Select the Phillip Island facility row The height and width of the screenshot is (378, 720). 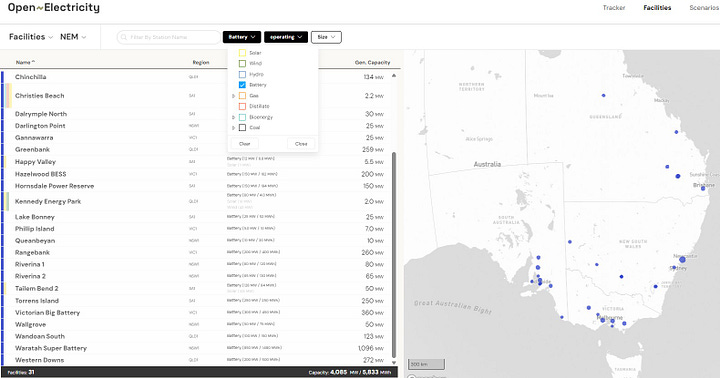[197, 229]
